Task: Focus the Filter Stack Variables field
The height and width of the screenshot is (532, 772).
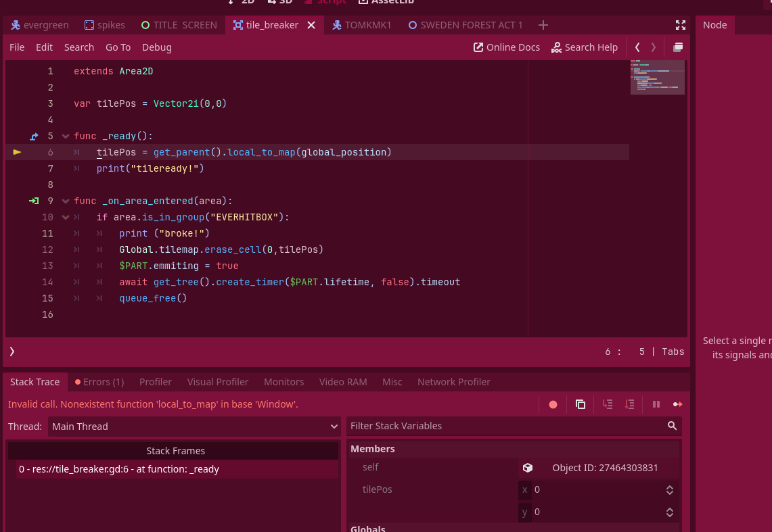Action: [514, 426]
